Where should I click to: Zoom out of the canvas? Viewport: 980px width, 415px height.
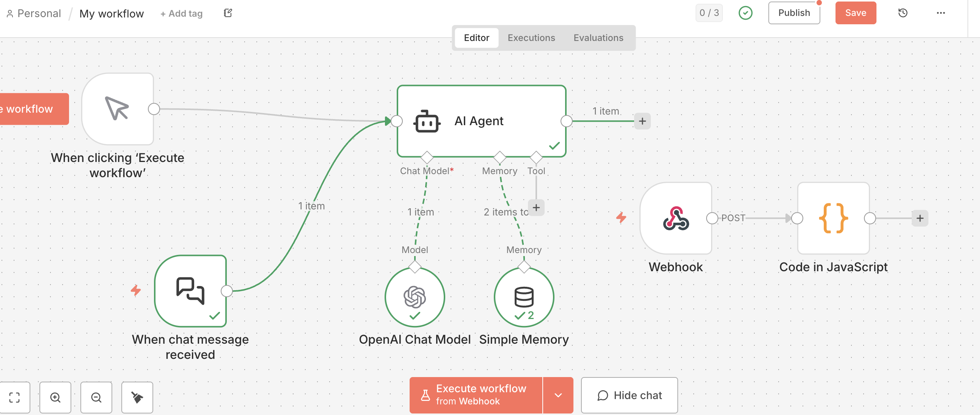[x=96, y=397]
